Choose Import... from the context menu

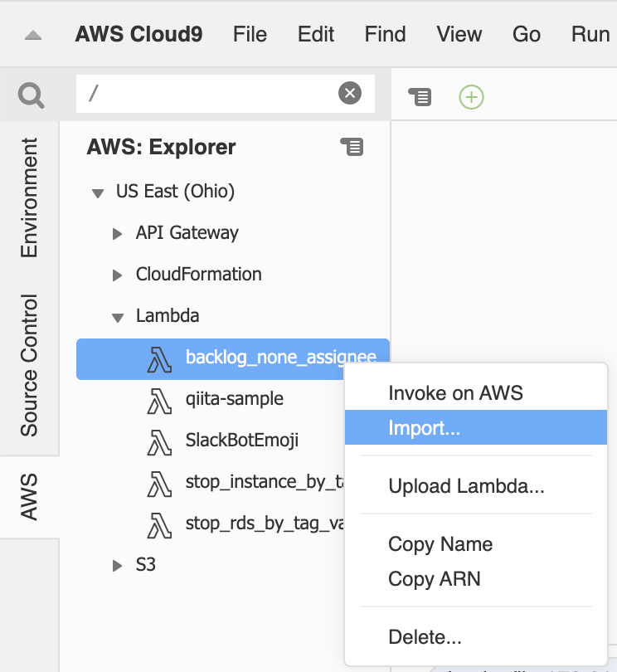(424, 429)
